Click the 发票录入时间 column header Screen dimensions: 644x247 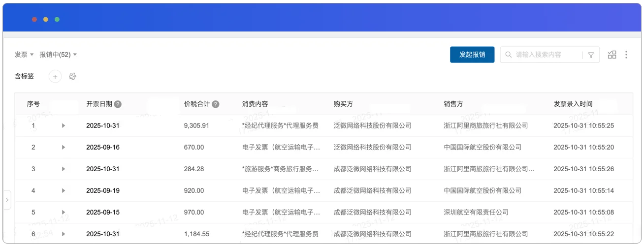pyautogui.click(x=573, y=104)
